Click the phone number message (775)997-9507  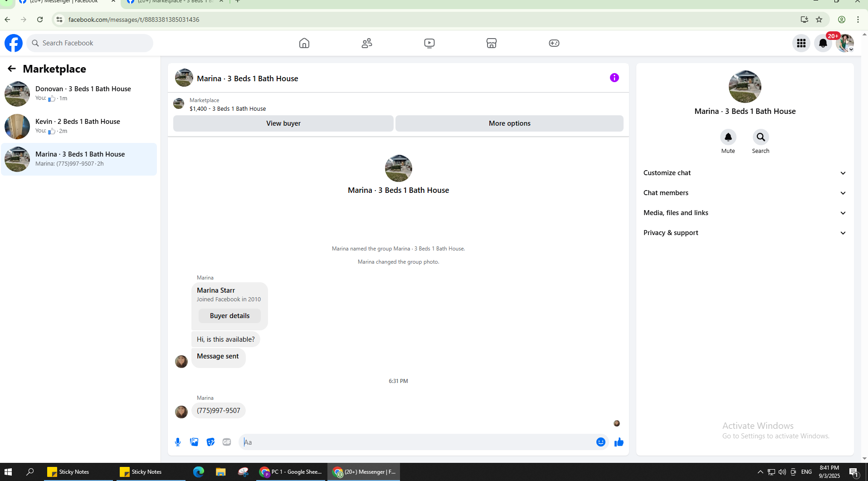219,411
